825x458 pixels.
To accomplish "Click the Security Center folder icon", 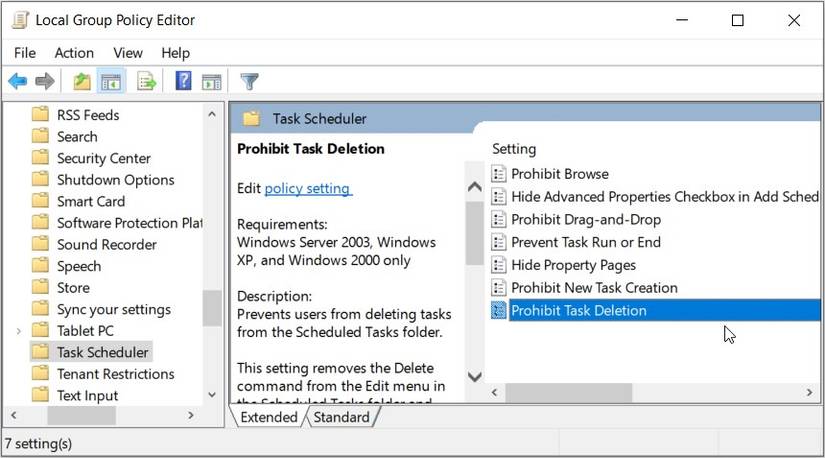I will tap(41, 157).
